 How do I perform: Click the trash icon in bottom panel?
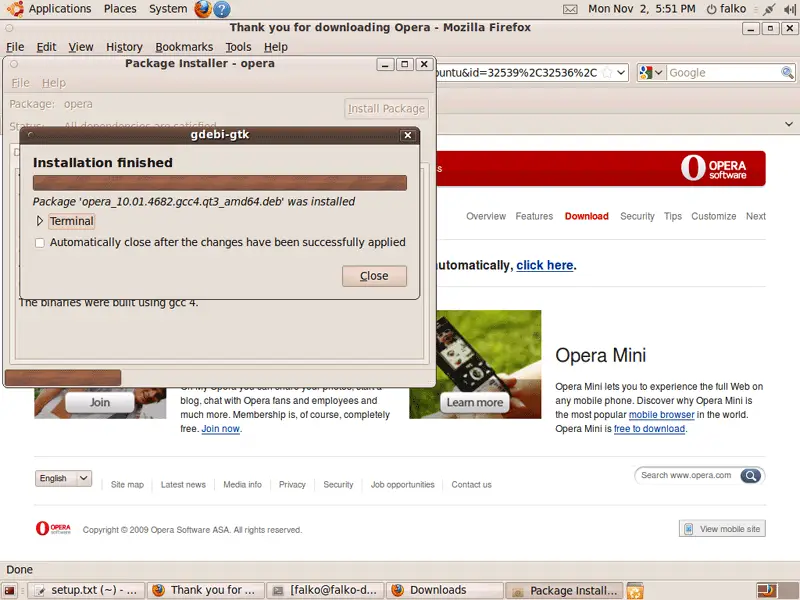[x=635, y=591]
